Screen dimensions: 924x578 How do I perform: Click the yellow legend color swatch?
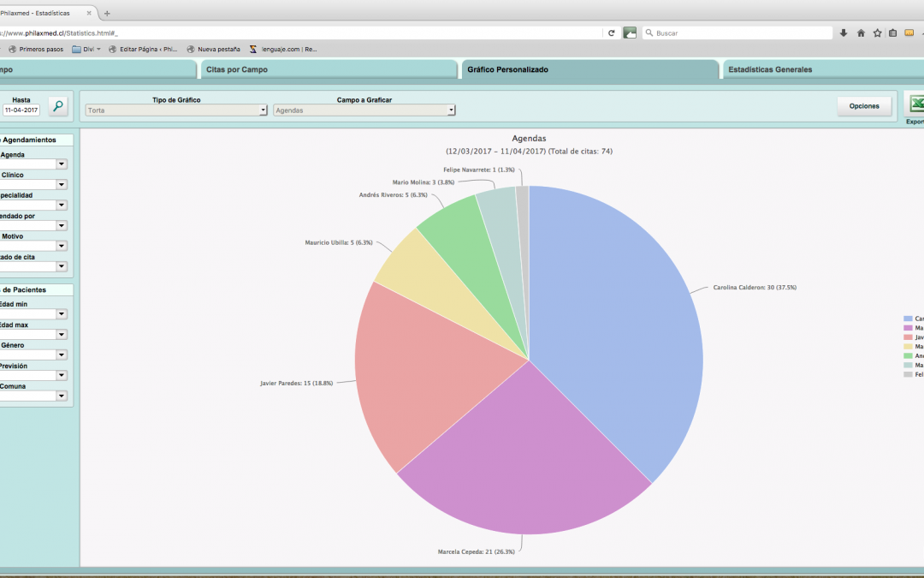(x=908, y=347)
